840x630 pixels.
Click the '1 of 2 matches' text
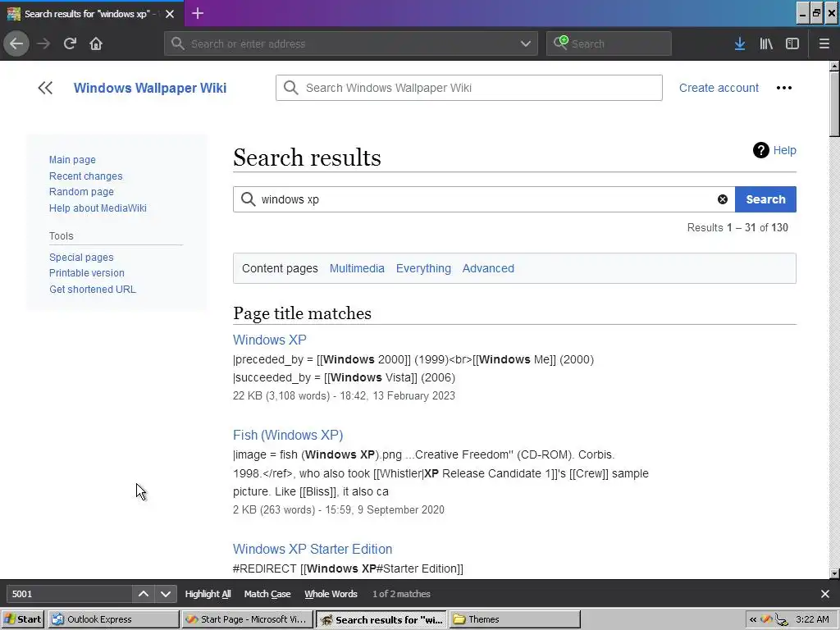(x=401, y=594)
